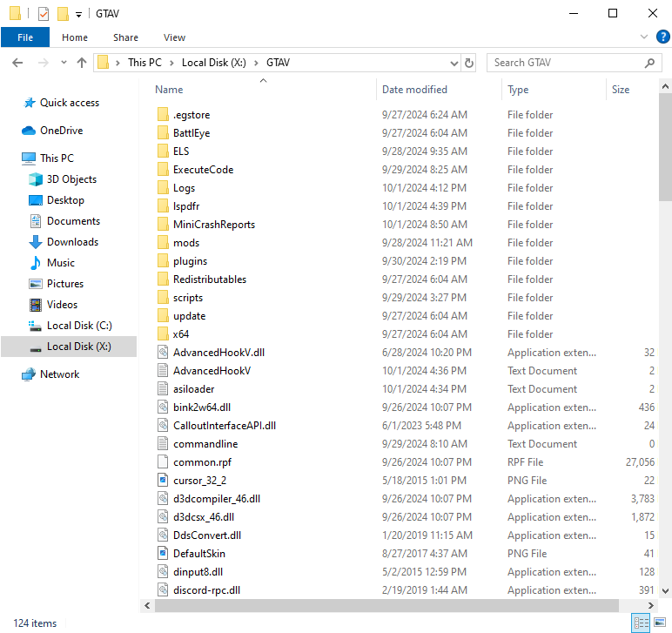Switch to the Home ribbon tab
The image size is (672, 633).
click(x=75, y=37)
